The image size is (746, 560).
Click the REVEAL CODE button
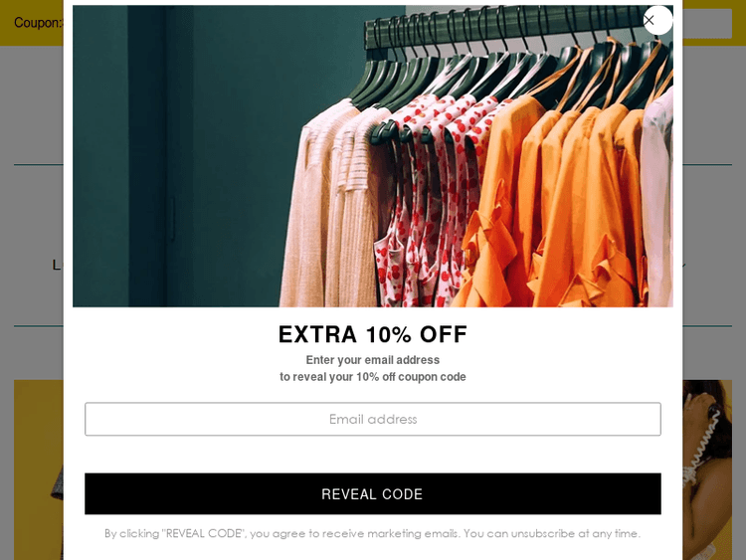(373, 494)
